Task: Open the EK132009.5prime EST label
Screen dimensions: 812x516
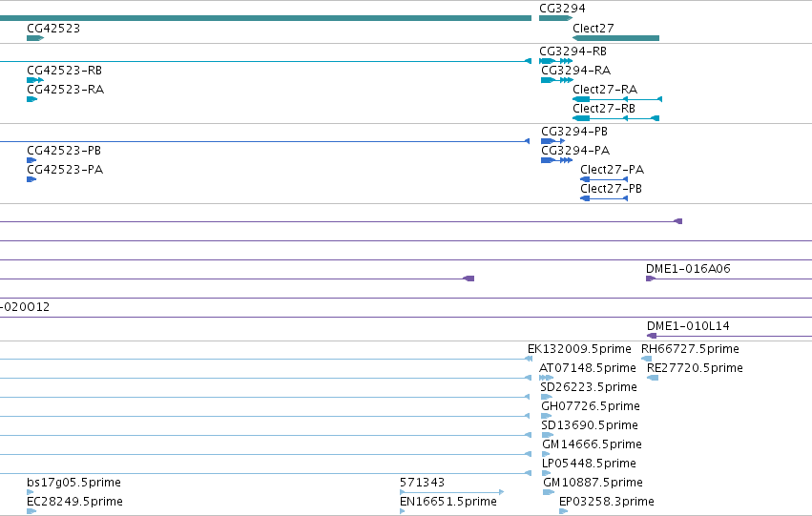Action: (579, 349)
